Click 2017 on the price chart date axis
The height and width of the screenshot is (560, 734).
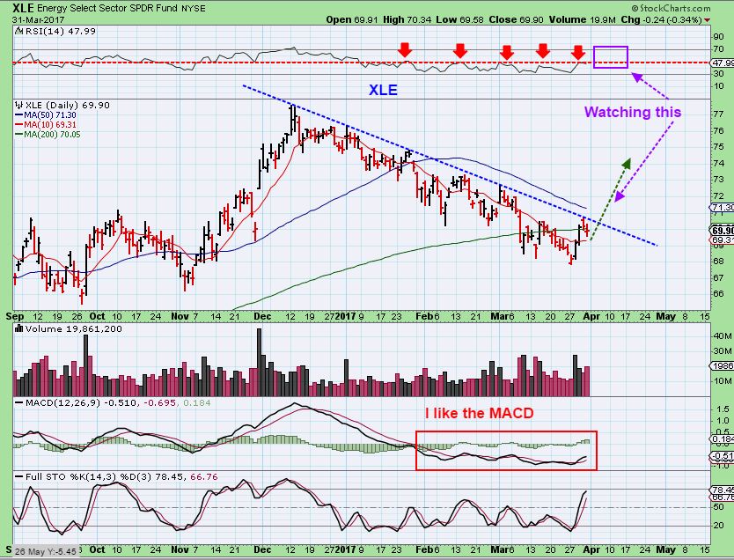[x=346, y=316]
